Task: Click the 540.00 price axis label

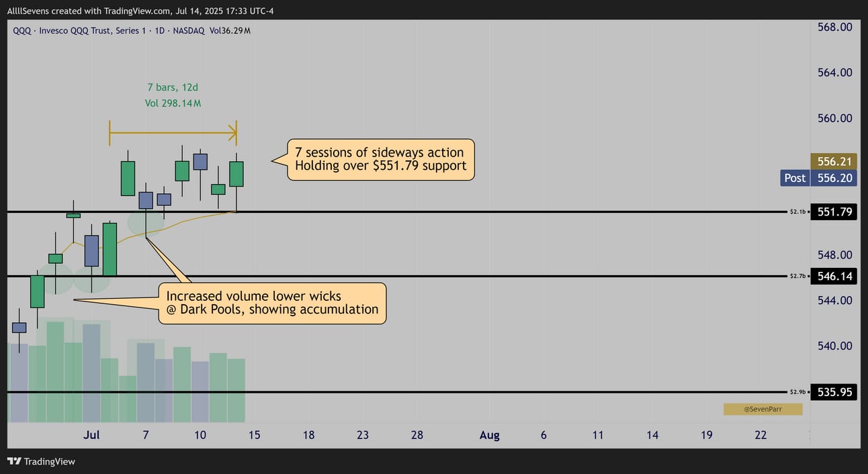Action: pyautogui.click(x=834, y=346)
